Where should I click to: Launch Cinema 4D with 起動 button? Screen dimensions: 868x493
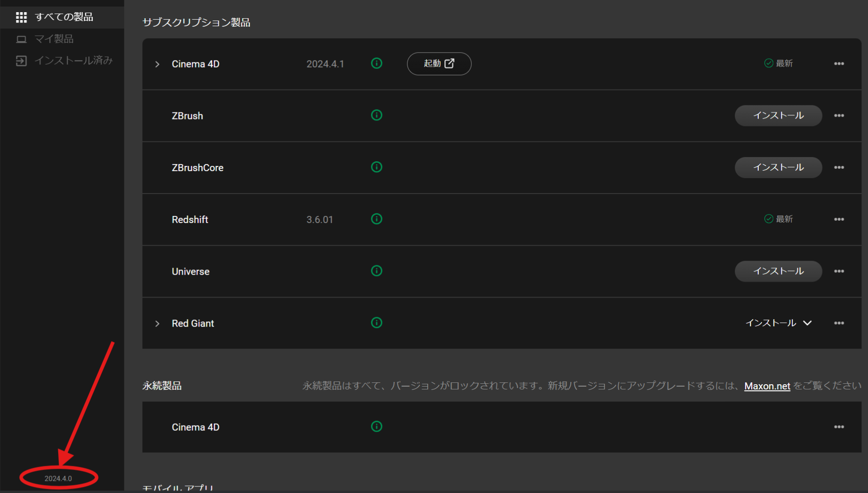point(439,64)
